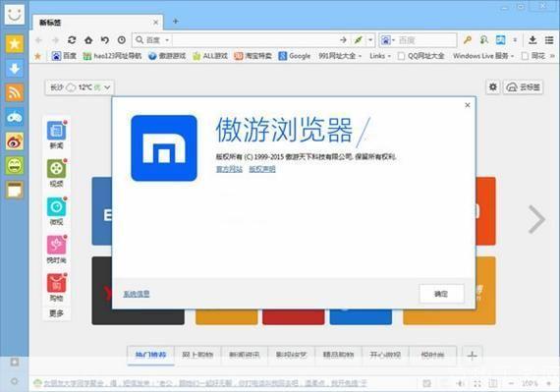Open the new tab page settings gear

(x=493, y=86)
